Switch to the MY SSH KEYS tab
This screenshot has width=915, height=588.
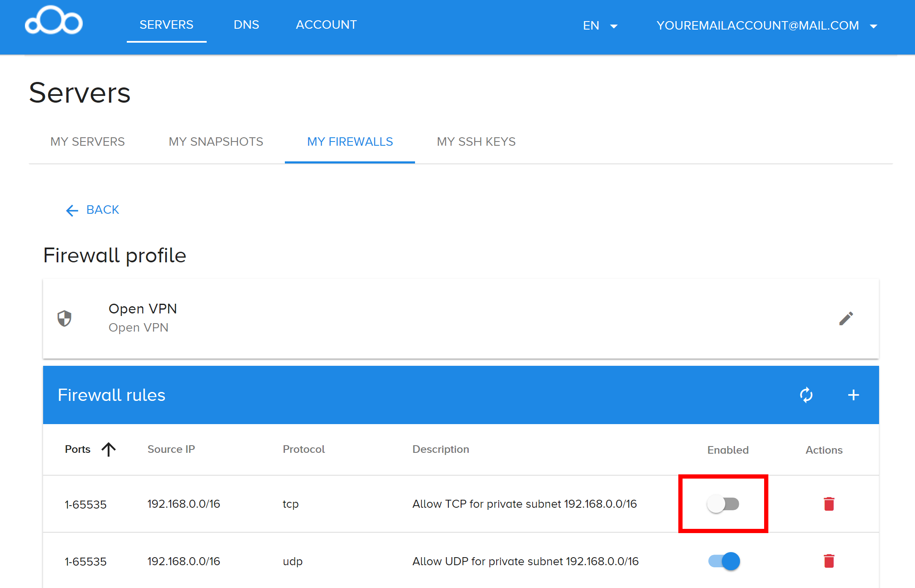pos(476,142)
